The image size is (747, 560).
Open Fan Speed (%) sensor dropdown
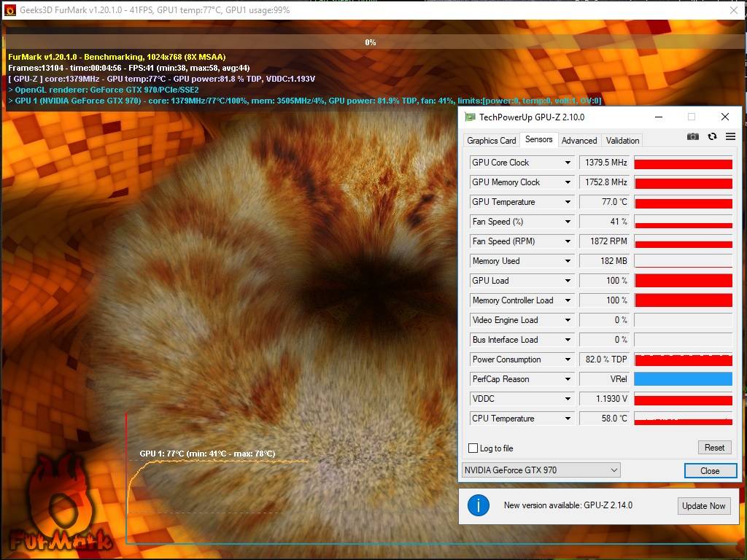coord(568,222)
